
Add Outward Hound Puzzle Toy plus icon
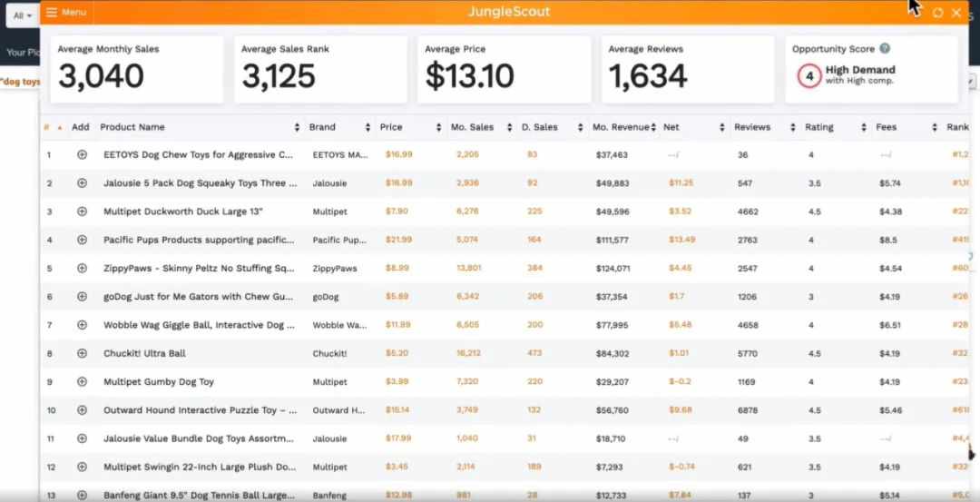click(x=82, y=410)
